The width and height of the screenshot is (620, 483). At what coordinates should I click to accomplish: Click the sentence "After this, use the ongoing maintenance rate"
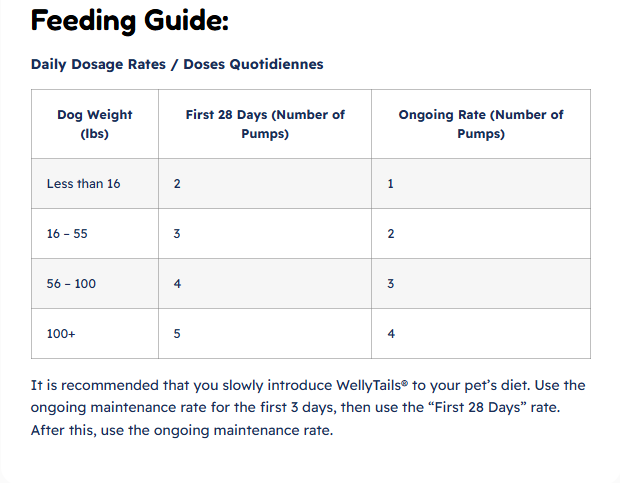coord(182,430)
